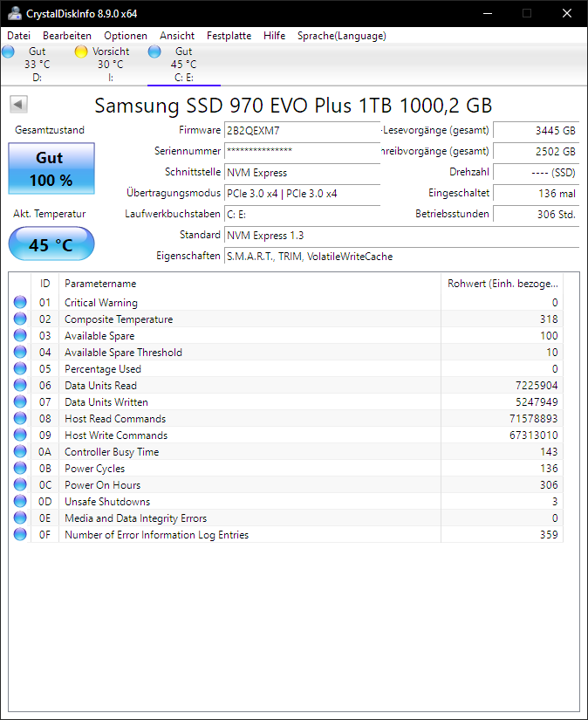This screenshot has width=588, height=720.
Task: Maximize the CrystalDiskInfo window
Action: click(527, 13)
